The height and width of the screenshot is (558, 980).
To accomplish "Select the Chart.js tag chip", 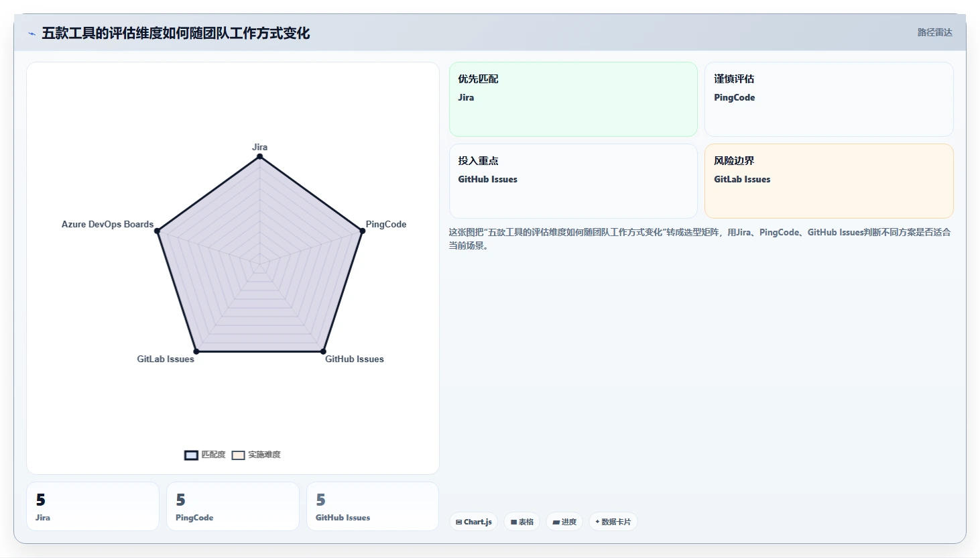I will [473, 522].
